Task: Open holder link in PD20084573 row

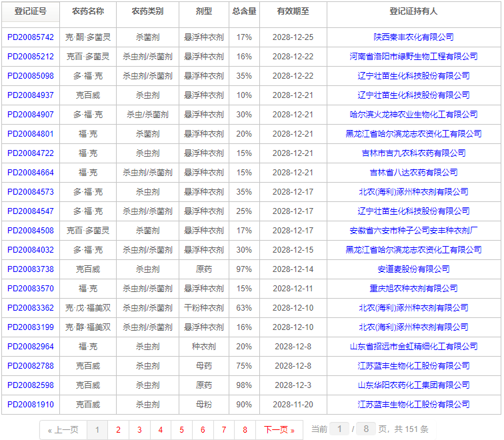Action: click(413, 192)
